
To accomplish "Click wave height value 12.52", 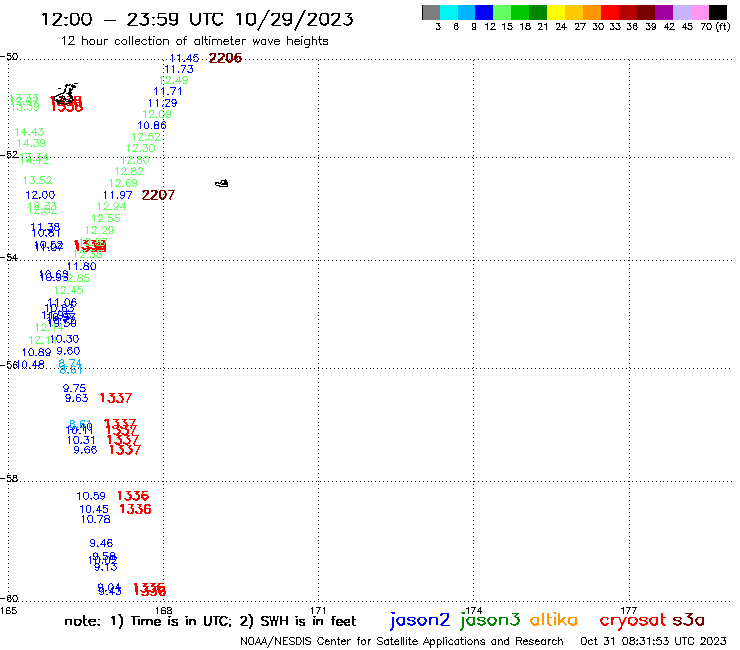I will 146,137.
